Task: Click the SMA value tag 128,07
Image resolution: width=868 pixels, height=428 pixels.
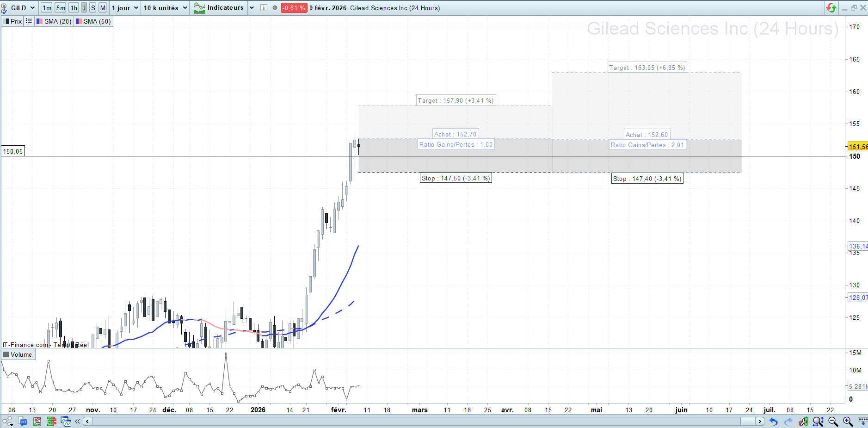Action: click(x=858, y=298)
